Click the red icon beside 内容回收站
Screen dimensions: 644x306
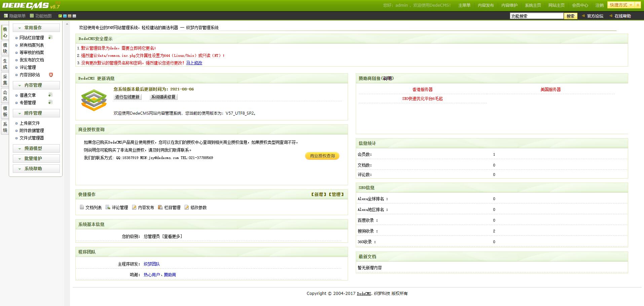[51, 75]
